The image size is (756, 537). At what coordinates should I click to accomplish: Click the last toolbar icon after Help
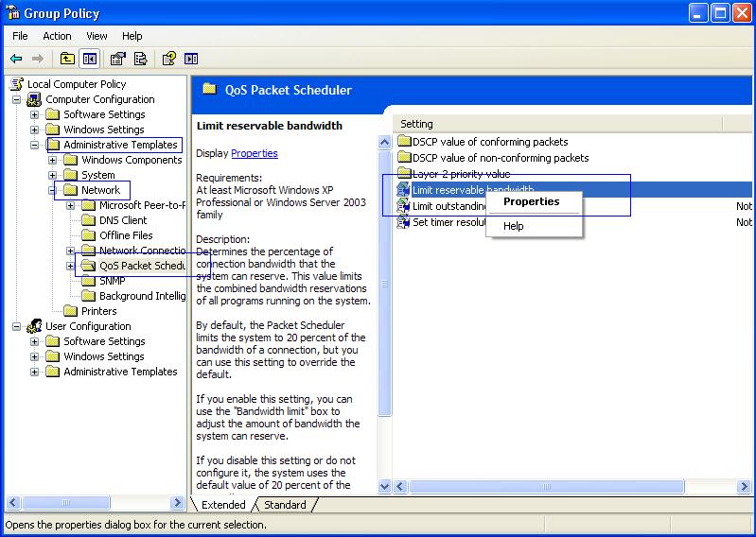coord(191,59)
